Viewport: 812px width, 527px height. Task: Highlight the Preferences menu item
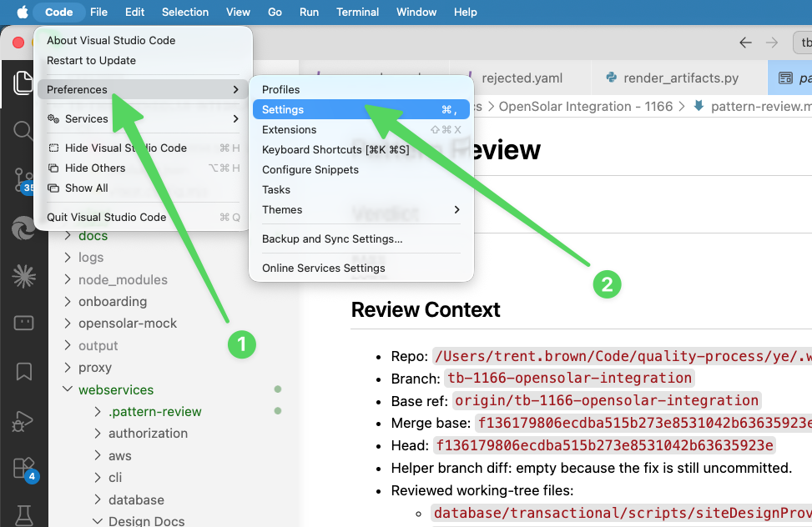[x=143, y=89]
